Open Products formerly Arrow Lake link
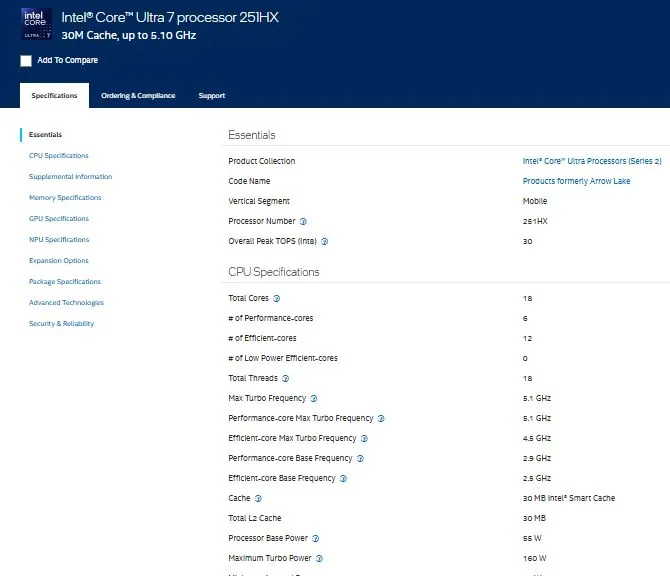670x576 pixels. [576, 181]
